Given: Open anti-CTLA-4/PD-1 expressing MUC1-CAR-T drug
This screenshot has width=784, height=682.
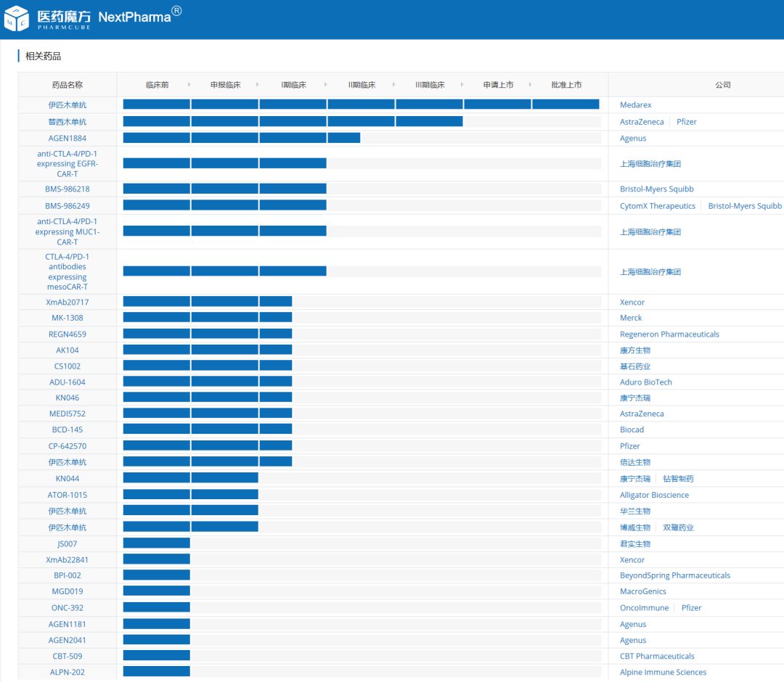Looking at the screenshot, I should pos(67,232).
